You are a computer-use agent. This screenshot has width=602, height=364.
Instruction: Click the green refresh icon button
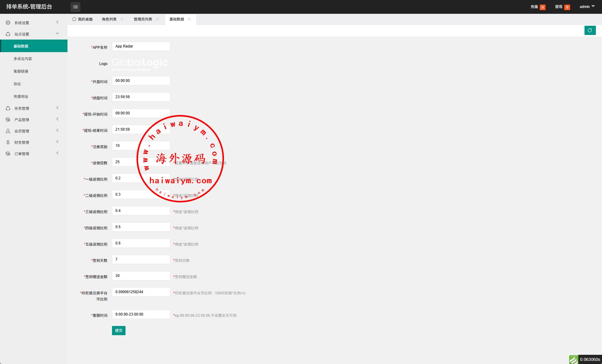(590, 30)
